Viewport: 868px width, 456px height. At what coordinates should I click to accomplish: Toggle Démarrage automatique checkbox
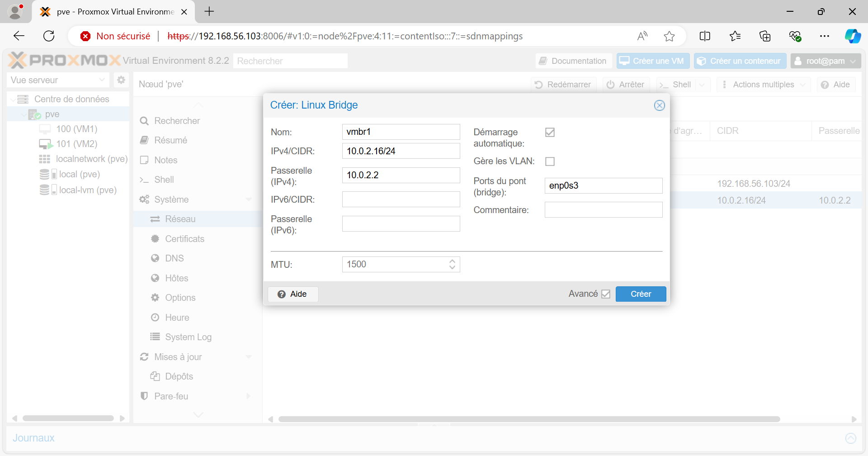click(550, 132)
